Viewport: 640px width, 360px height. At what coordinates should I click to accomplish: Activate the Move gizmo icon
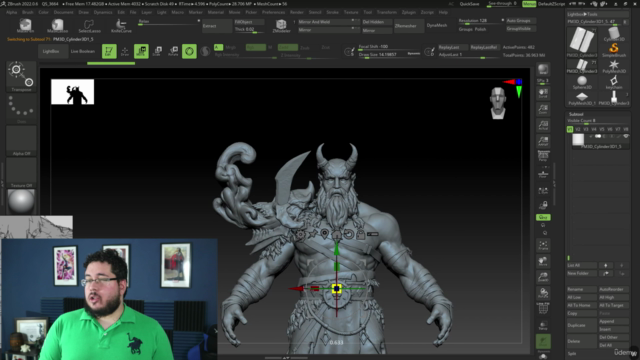click(141, 51)
